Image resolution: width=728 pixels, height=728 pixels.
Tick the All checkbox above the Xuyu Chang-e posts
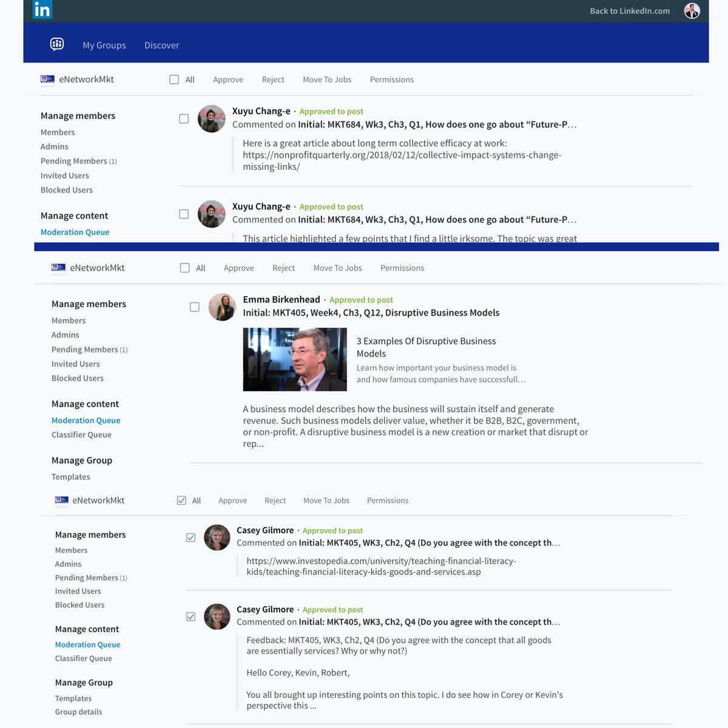coord(174,79)
